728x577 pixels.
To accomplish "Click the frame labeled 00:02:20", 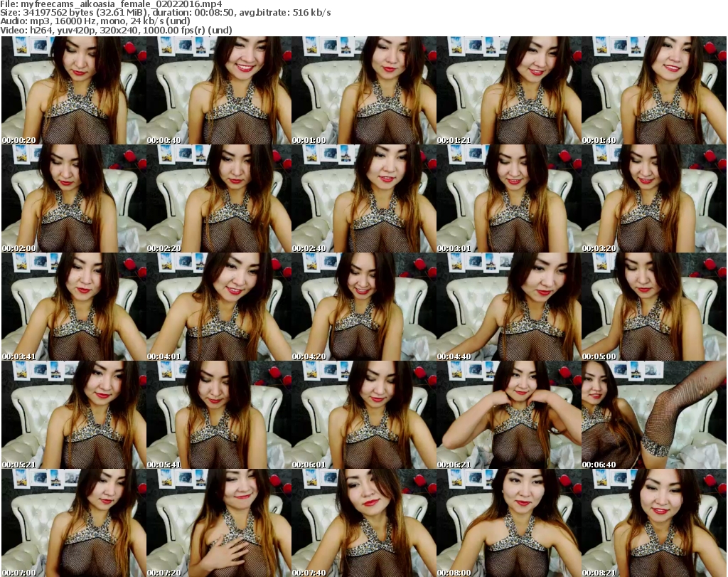I will tap(219, 198).
